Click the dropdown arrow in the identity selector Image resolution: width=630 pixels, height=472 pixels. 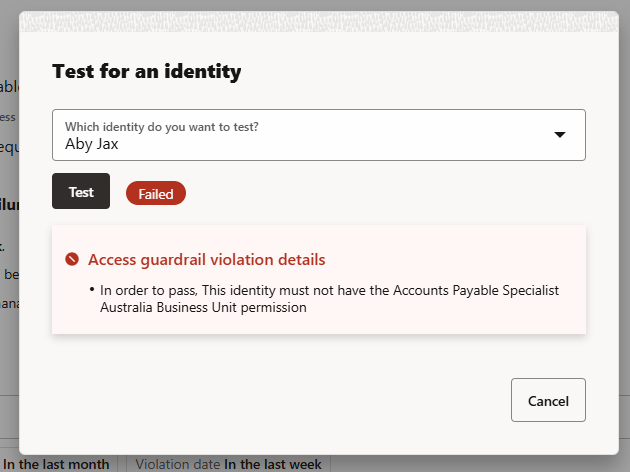point(560,135)
